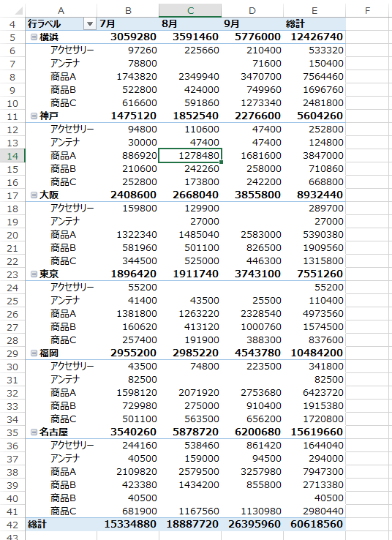Collapse the 大阪 group
Screen dimensions: 392x540
point(34,195)
